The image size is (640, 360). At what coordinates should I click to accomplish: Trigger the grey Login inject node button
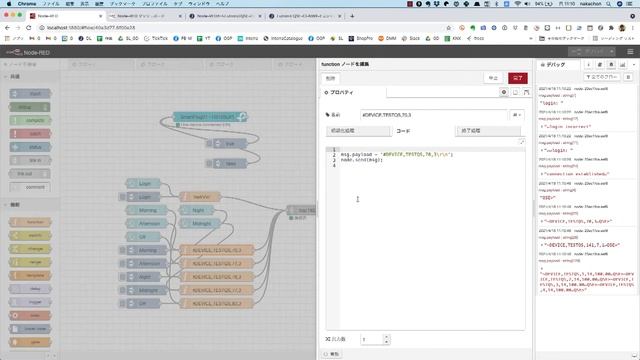point(122,197)
